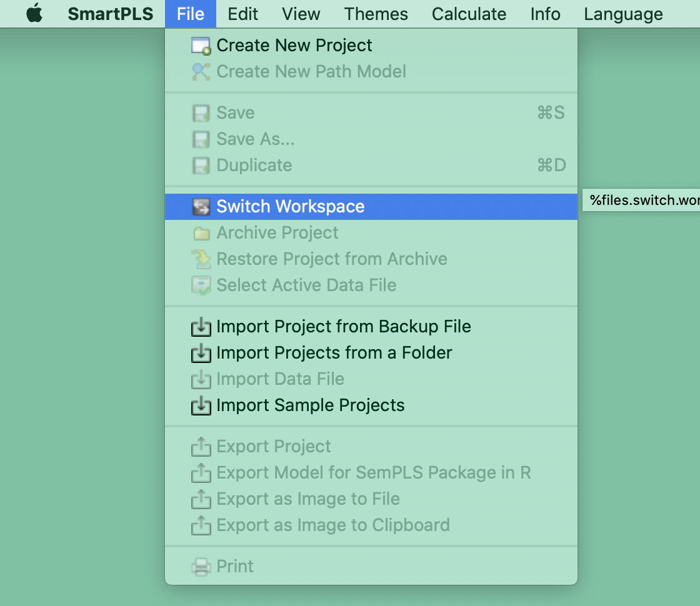
Task: Choose Save menu entry text
Action: tap(235, 113)
